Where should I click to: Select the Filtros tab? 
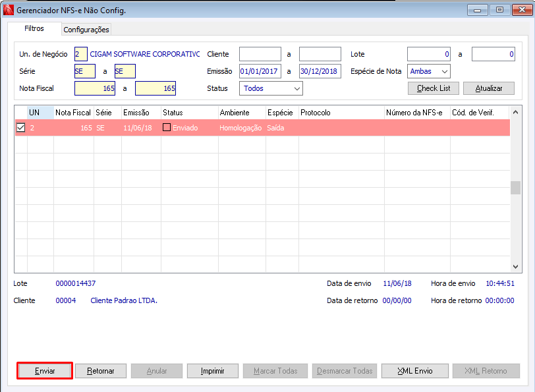tap(34, 28)
